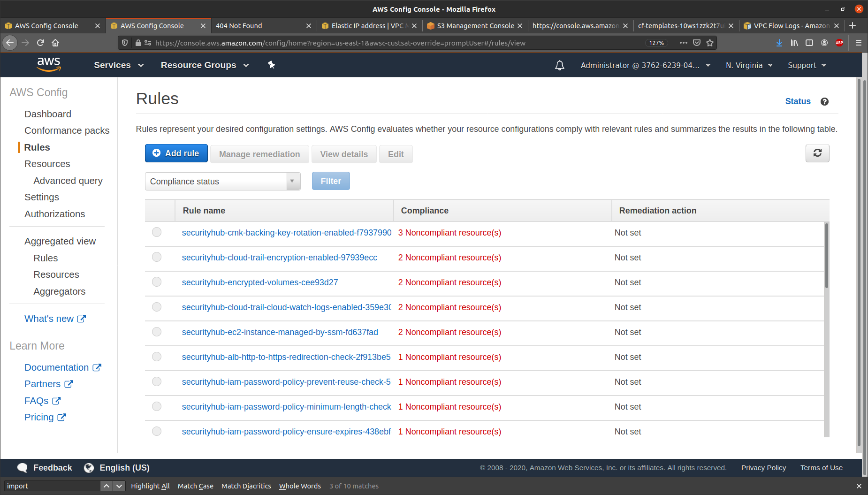Click the site security lock icon
Image resolution: width=868 pixels, height=495 pixels.
138,43
